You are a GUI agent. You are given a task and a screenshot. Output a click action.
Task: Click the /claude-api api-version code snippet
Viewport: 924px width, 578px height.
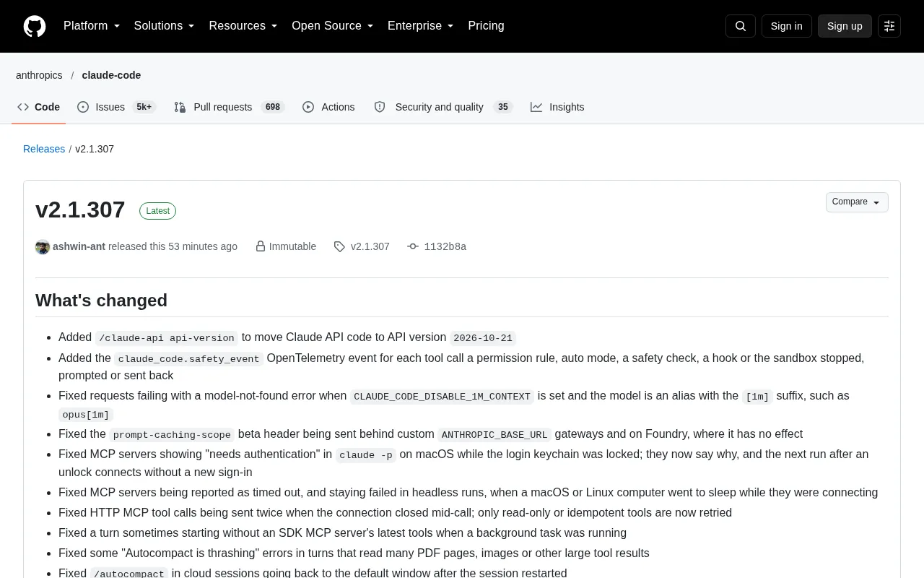pyautogui.click(x=167, y=338)
